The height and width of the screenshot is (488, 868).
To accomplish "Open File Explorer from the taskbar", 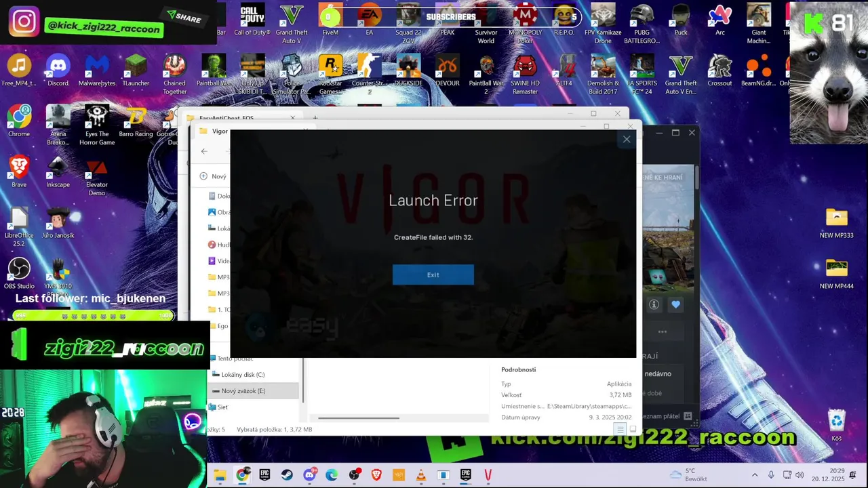I will click(220, 475).
